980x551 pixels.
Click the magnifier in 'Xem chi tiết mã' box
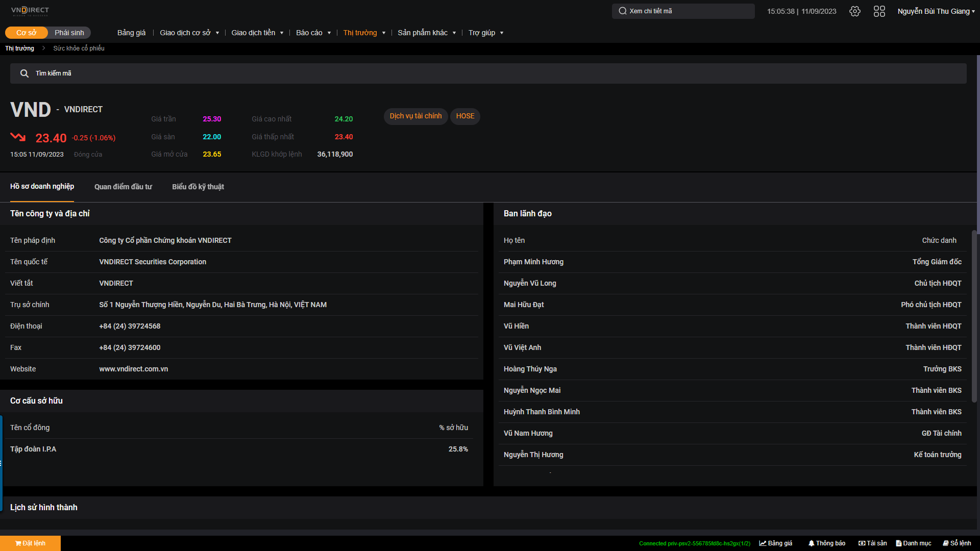(x=623, y=11)
